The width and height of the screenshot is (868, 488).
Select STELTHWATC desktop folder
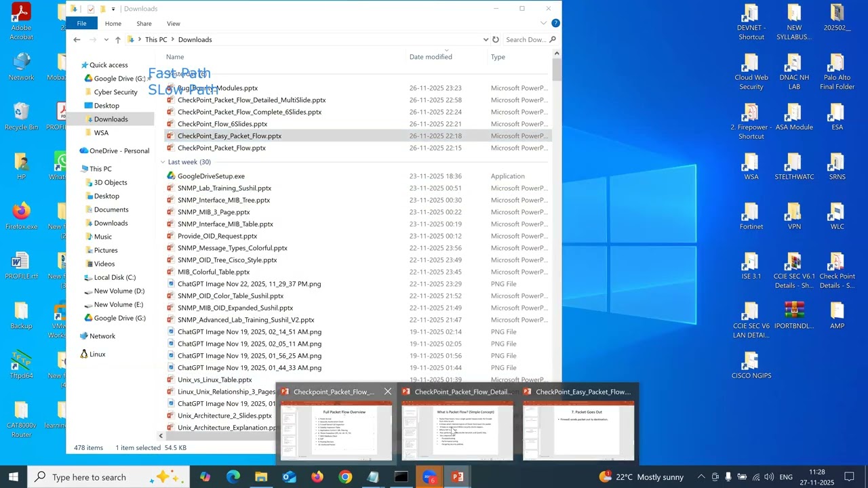point(794,166)
